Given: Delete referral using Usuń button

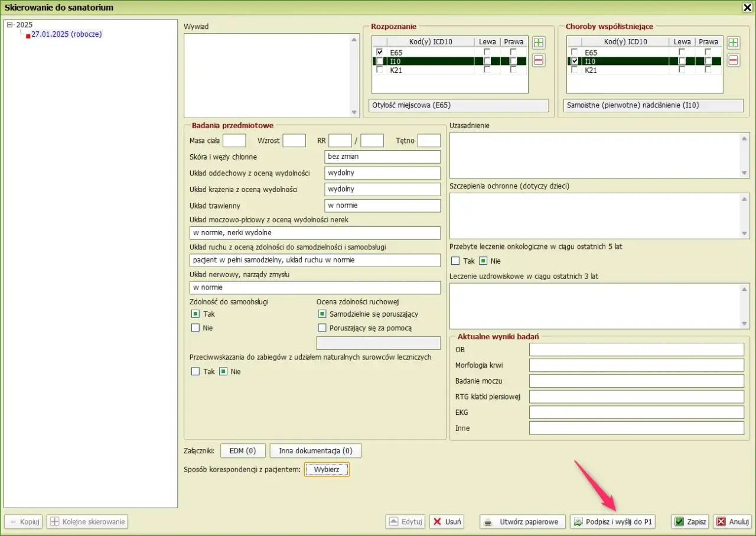Looking at the screenshot, I should point(447,522).
